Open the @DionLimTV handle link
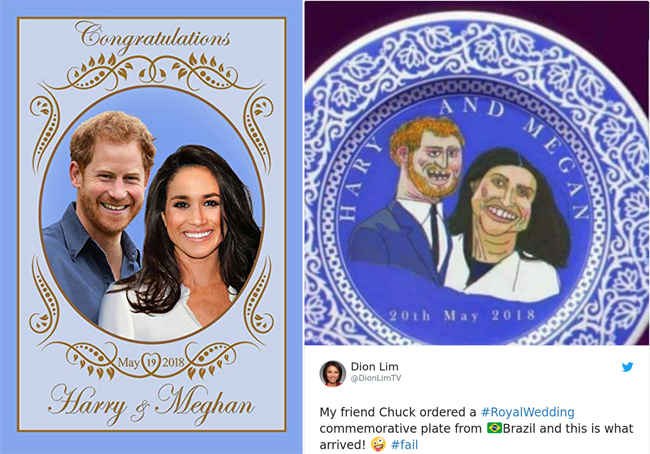Screen dimensions: 650x454 tap(376, 378)
